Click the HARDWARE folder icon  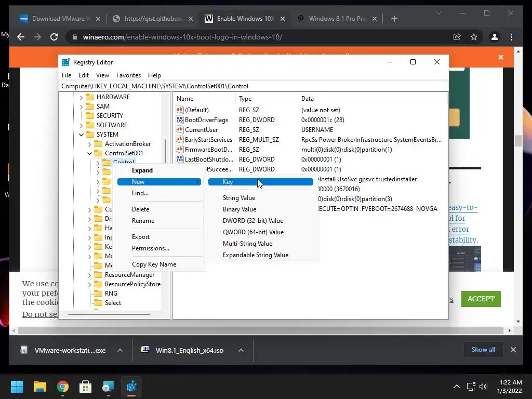pos(90,97)
